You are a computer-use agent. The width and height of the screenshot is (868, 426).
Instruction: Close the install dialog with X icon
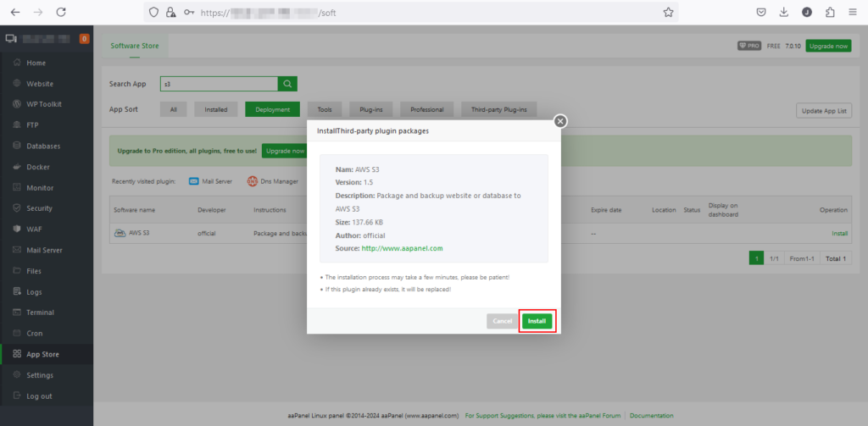pyautogui.click(x=559, y=121)
